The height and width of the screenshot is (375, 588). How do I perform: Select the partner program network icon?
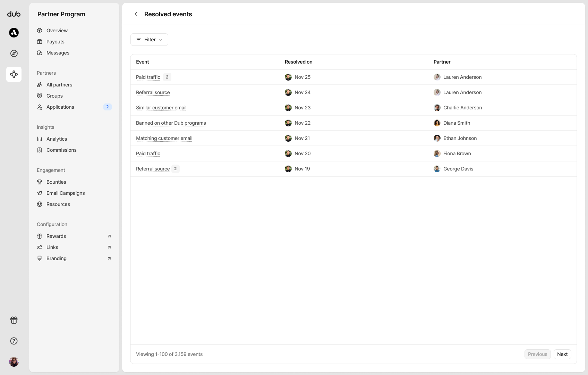[x=14, y=74]
